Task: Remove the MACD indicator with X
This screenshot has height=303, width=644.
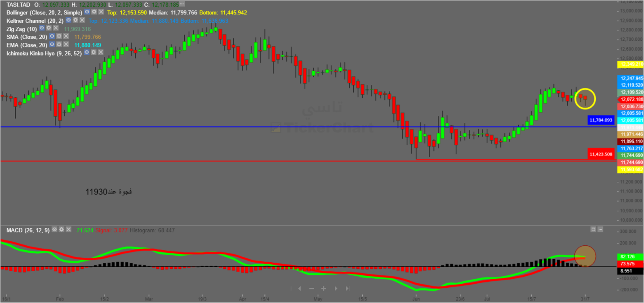Action: click(x=68, y=229)
